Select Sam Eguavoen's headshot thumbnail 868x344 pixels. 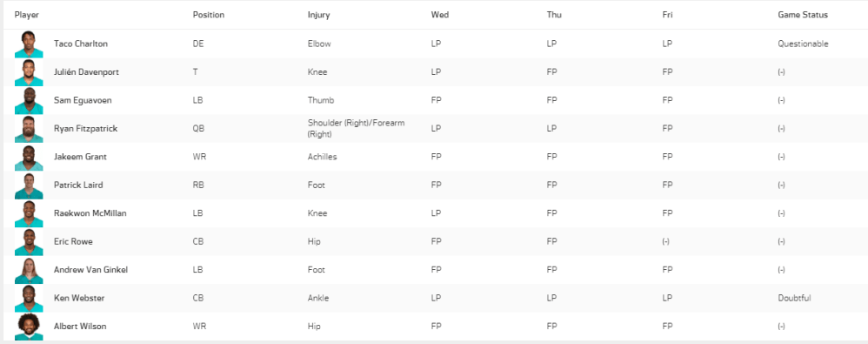(29, 100)
